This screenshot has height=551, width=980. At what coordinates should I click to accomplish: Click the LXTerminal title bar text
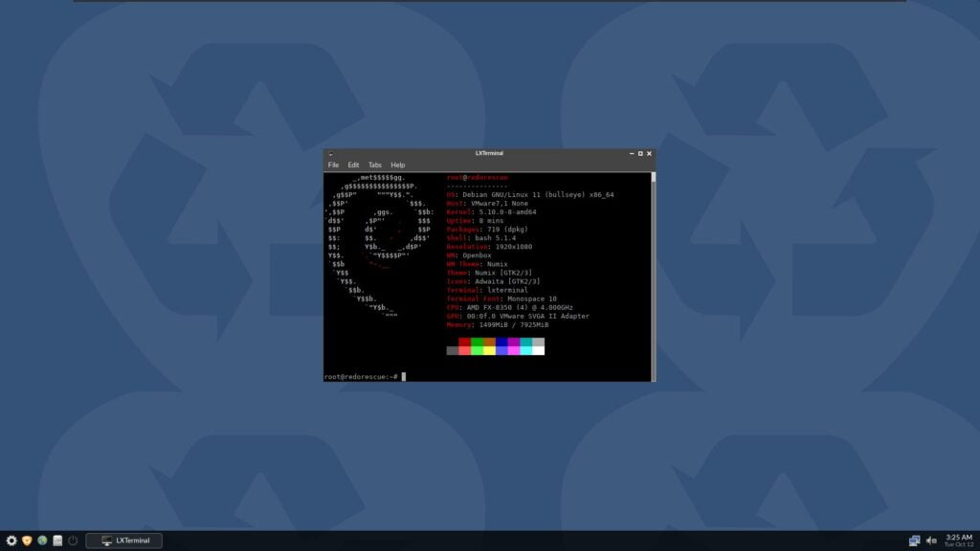coord(489,153)
